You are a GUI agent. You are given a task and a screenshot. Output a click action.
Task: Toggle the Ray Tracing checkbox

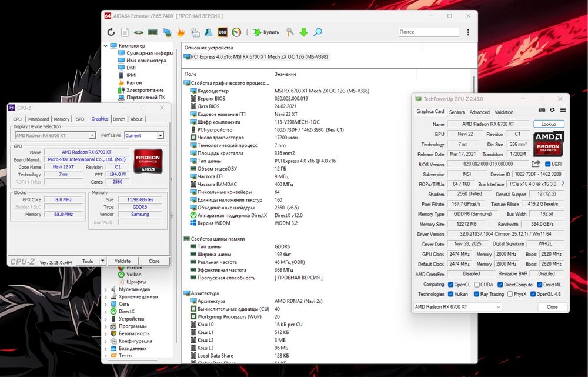click(477, 294)
